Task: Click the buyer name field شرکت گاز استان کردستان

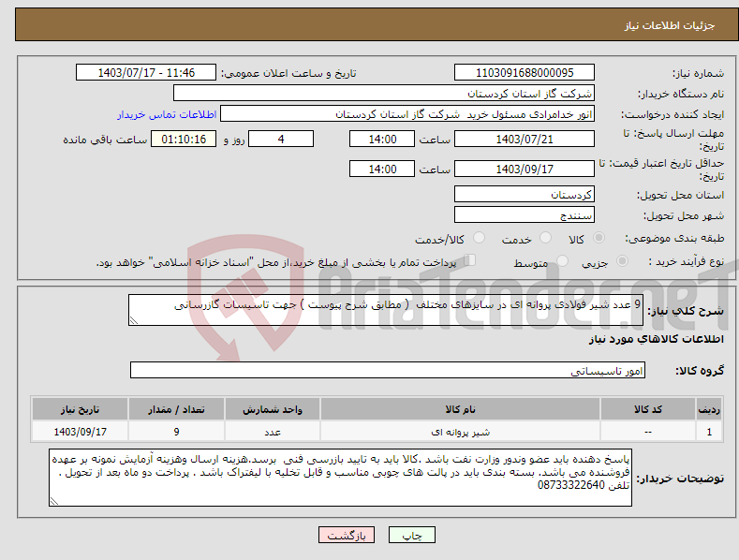Action: [384, 94]
